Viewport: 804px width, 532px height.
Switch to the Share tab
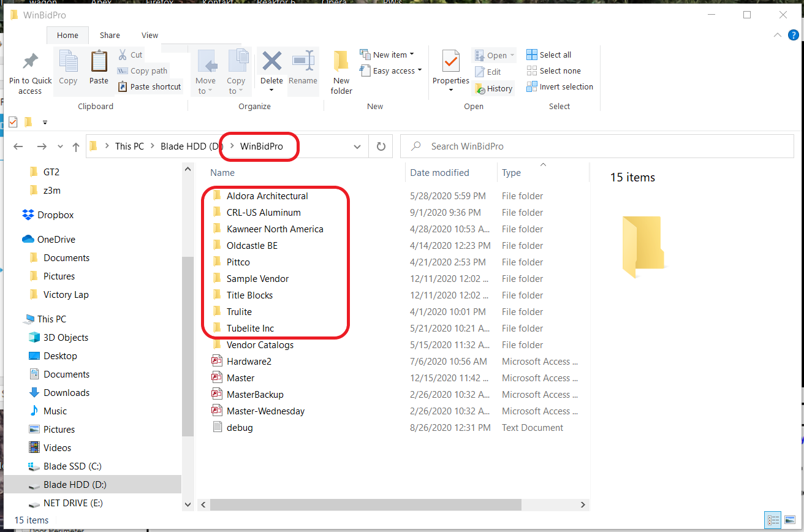[x=110, y=35]
